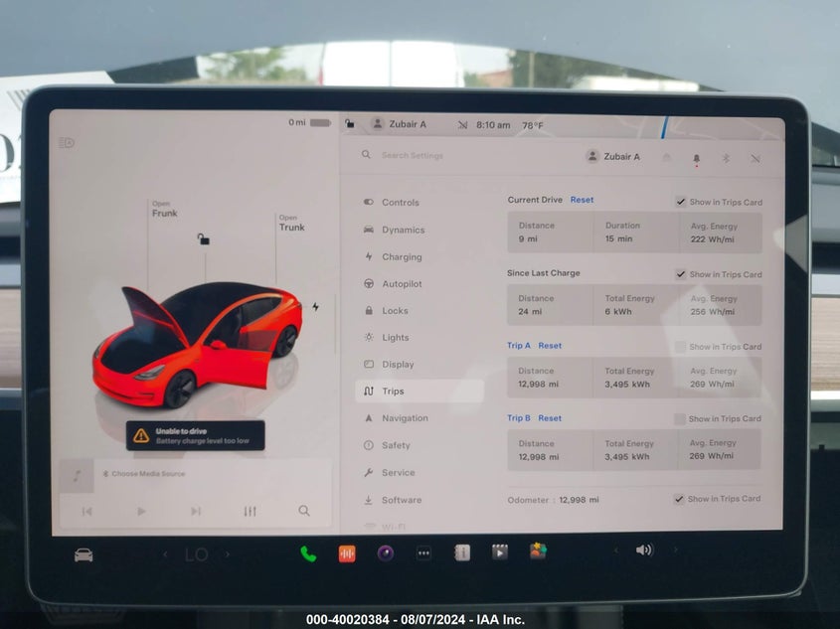The height and width of the screenshot is (629, 840).
Task: Open the media equalizer settings icon
Action: click(250, 511)
